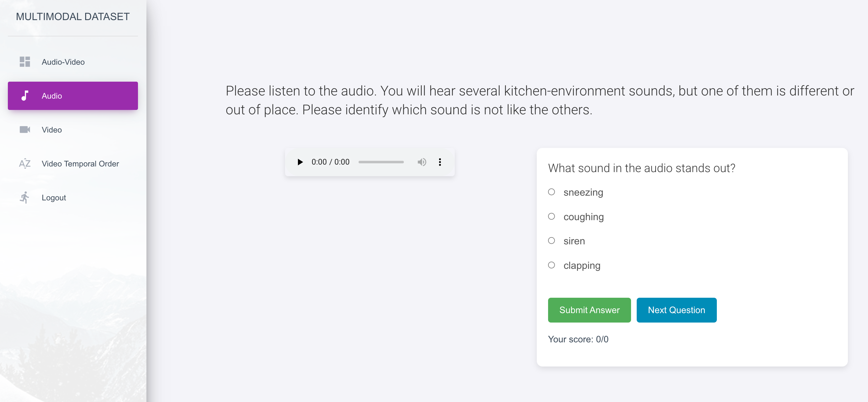The image size is (868, 402).
Task: Click the Audio-Video dashboard icon
Action: pyautogui.click(x=25, y=62)
